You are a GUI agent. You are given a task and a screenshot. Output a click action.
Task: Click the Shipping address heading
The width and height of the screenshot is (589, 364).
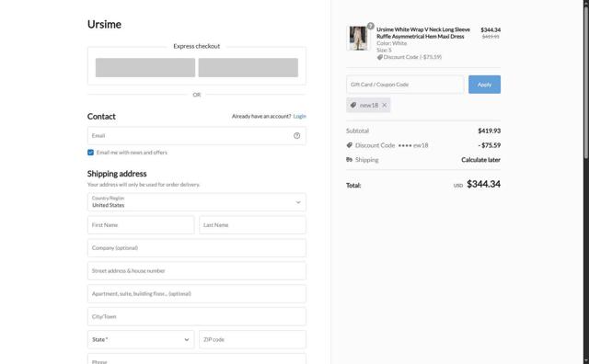[x=117, y=174]
